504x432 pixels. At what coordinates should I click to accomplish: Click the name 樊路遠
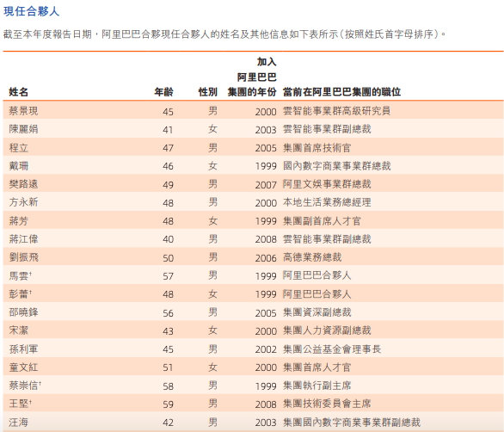point(23,184)
